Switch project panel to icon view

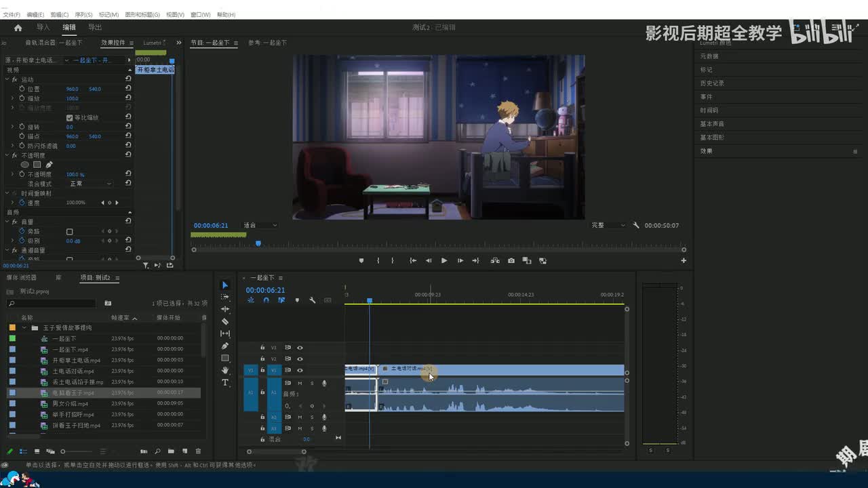click(x=37, y=451)
